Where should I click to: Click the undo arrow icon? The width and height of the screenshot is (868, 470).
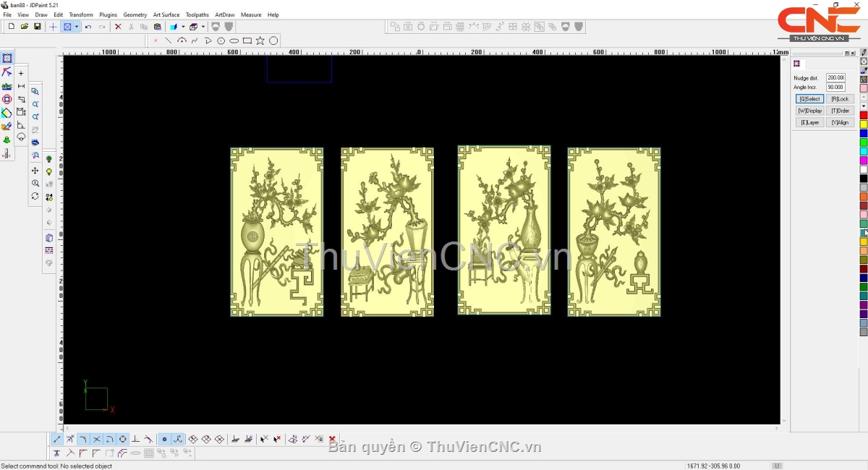(88, 27)
